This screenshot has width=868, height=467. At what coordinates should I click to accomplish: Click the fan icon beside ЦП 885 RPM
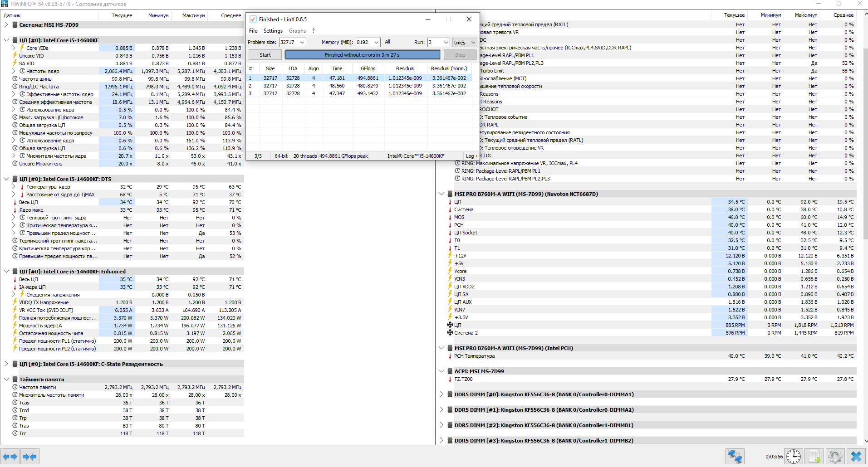(x=450, y=325)
